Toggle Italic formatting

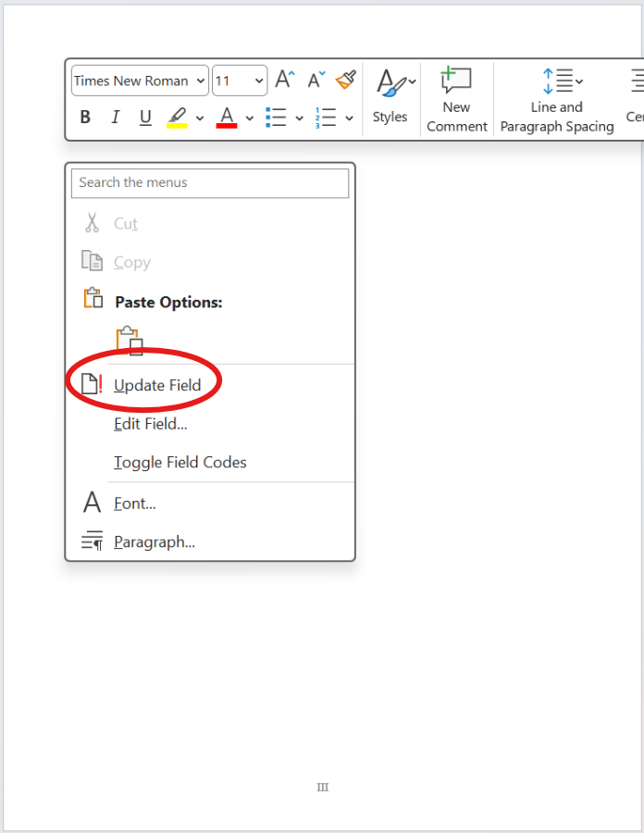116,117
